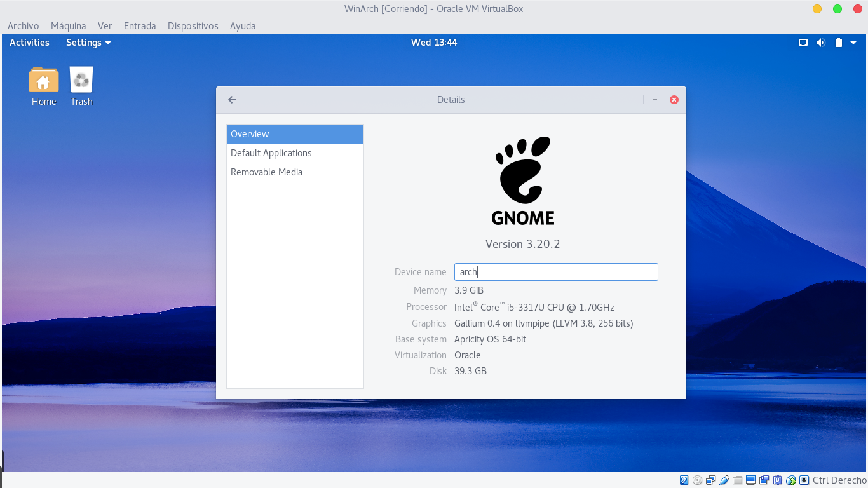The width and height of the screenshot is (868, 488).
Task: Click VirtualBox display monitor icon
Action: (x=751, y=480)
